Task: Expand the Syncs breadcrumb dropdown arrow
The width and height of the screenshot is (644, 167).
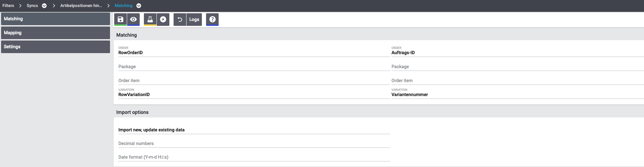Action: (x=44, y=6)
